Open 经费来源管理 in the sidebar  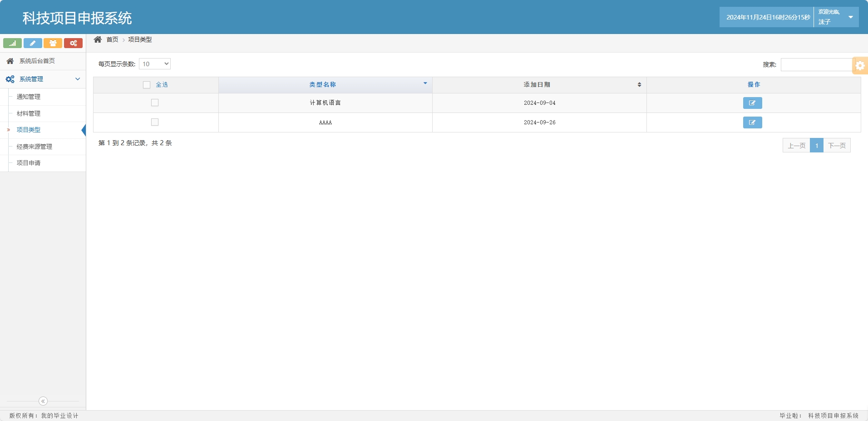point(35,147)
